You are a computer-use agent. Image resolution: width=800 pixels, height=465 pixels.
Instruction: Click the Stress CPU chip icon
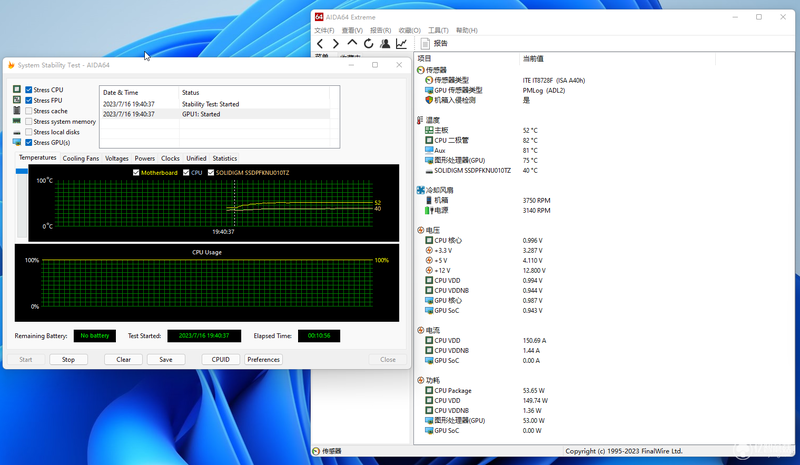(x=17, y=89)
